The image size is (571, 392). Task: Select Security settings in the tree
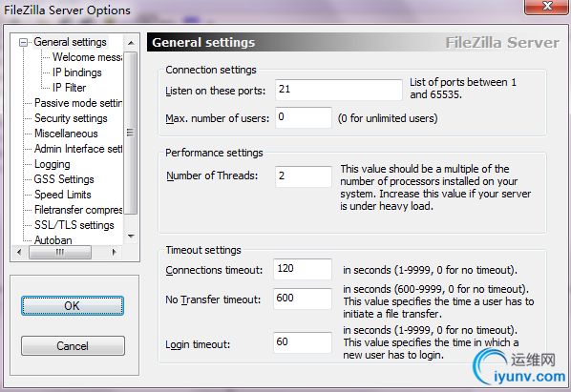coord(71,118)
